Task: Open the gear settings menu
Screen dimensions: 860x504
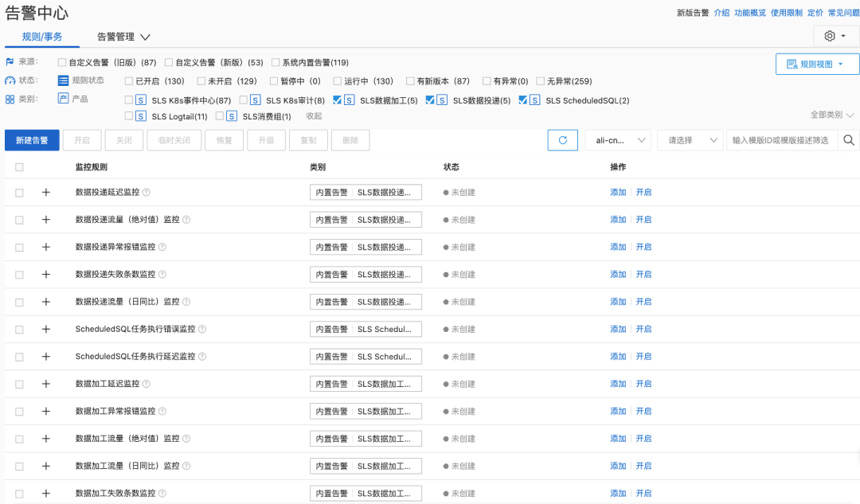Action: click(835, 37)
